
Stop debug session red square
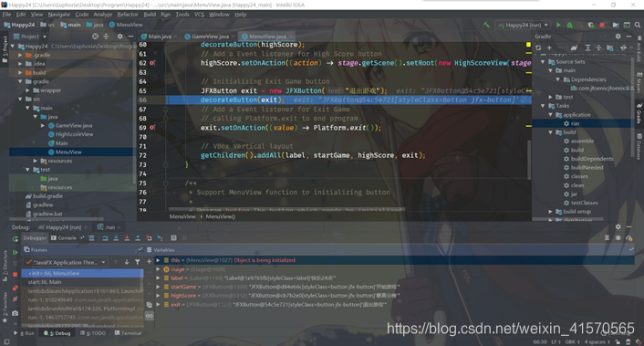16,274
